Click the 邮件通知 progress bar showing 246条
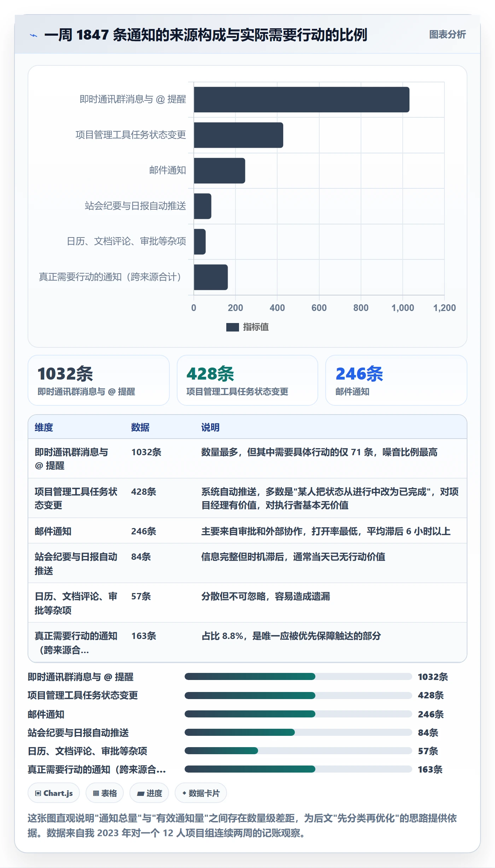Image resolution: width=495 pixels, height=868 pixels. 298,714
